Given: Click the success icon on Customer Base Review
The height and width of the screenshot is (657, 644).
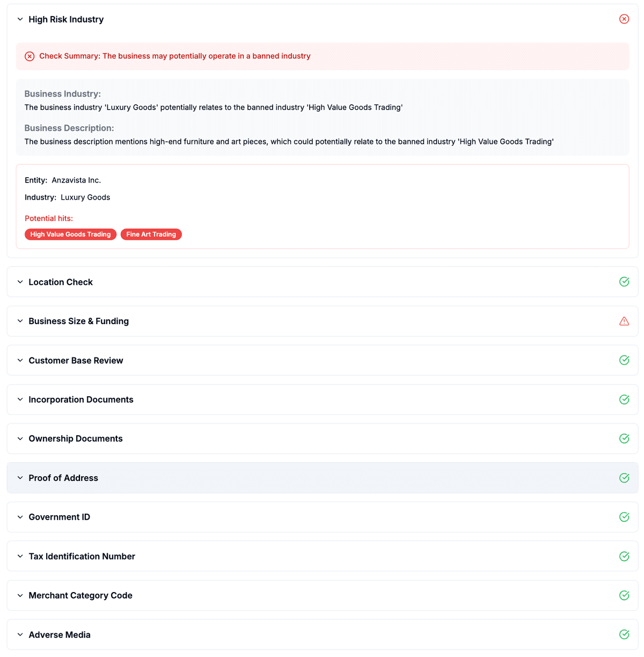Looking at the screenshot, I should [624, 360].
